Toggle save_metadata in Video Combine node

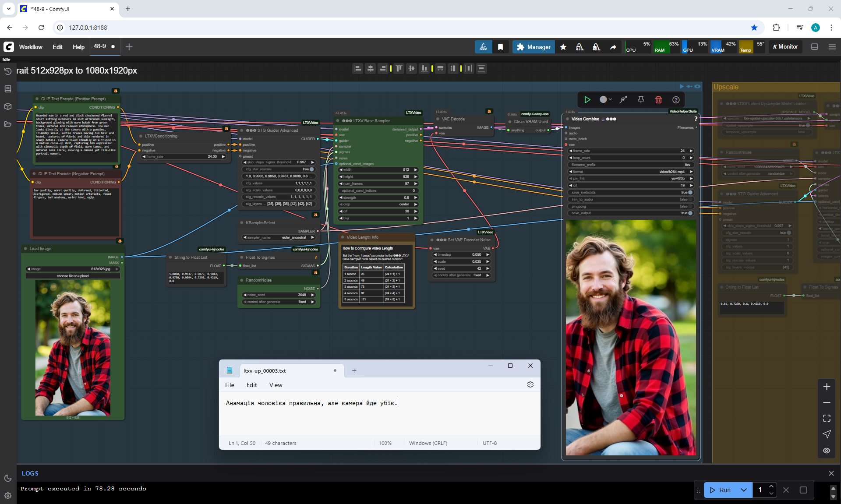coord(690,192)
